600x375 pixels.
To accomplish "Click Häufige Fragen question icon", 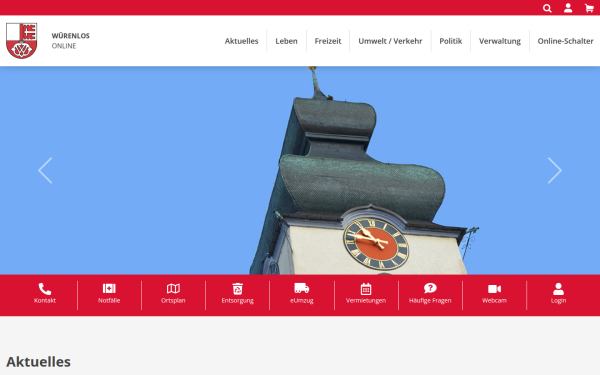I will [430, 288].
